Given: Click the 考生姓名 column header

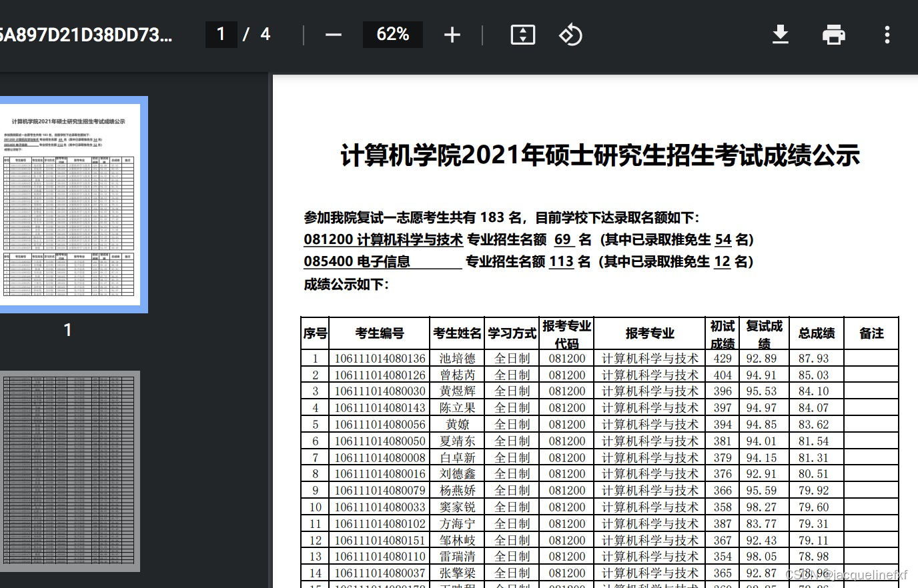Looking at the screenshot, I should tap(457, 333).
